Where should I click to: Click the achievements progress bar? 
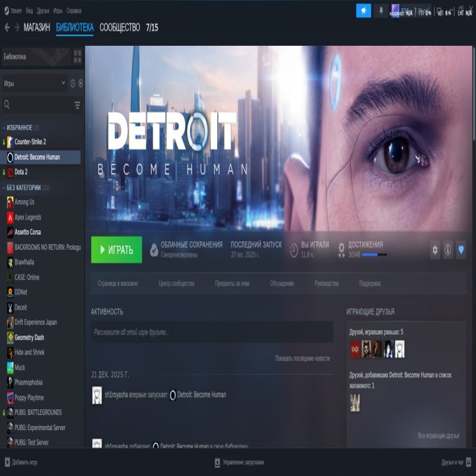(x=372, y=255)
